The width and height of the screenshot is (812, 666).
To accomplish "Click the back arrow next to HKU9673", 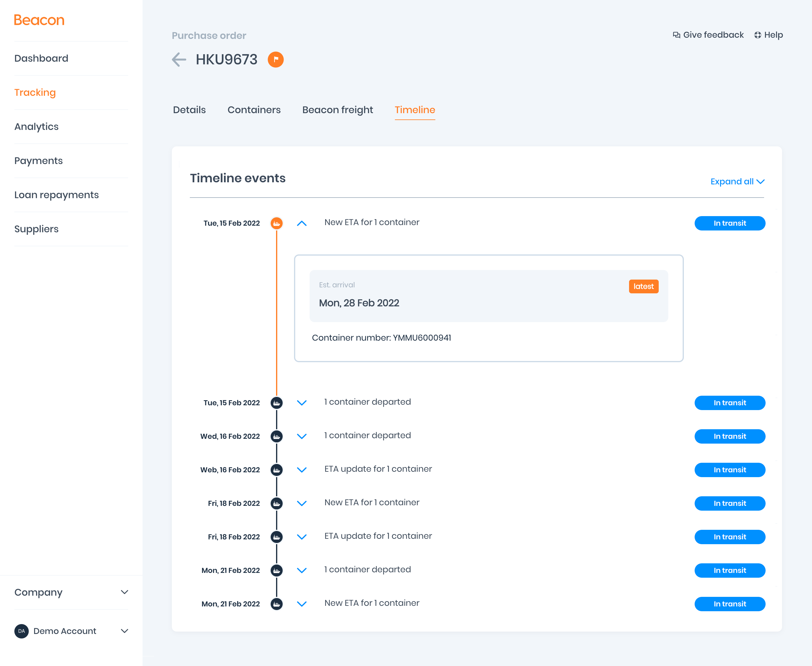I will (x=179, y=60).
